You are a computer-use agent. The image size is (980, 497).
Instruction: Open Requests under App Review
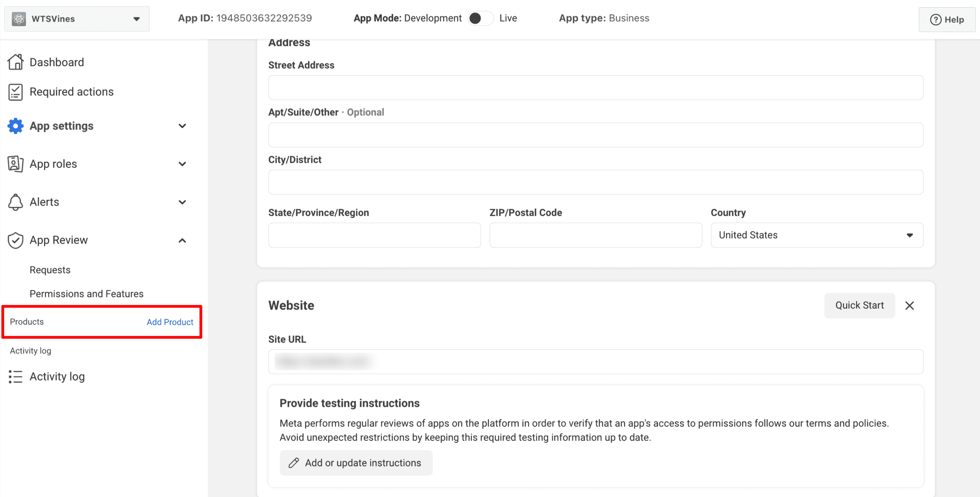(x=50, y=270)
